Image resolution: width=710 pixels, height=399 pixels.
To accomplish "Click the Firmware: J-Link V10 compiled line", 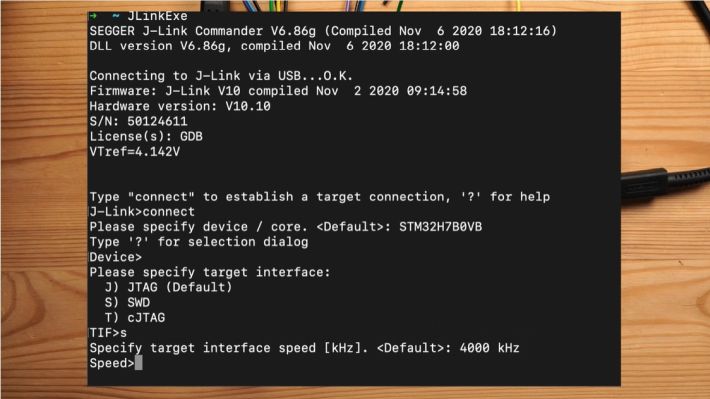I will pyautogui.click(x=278, y=91).
